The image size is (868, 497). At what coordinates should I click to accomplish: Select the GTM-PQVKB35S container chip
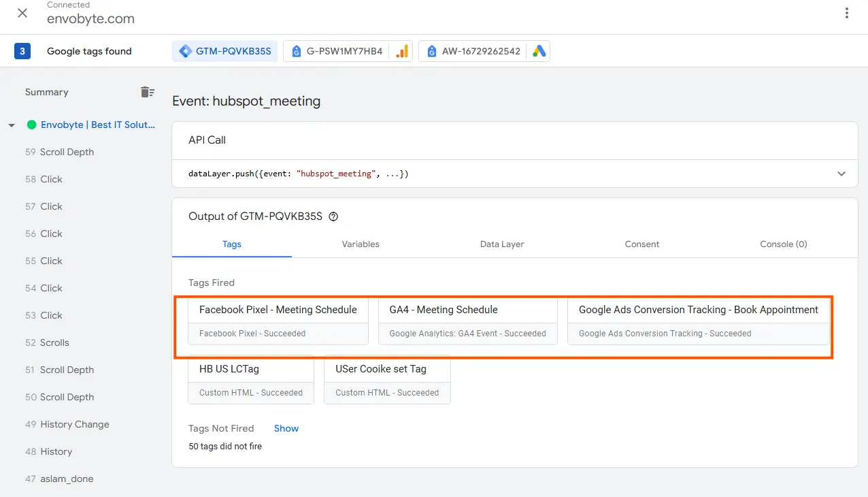224,51
